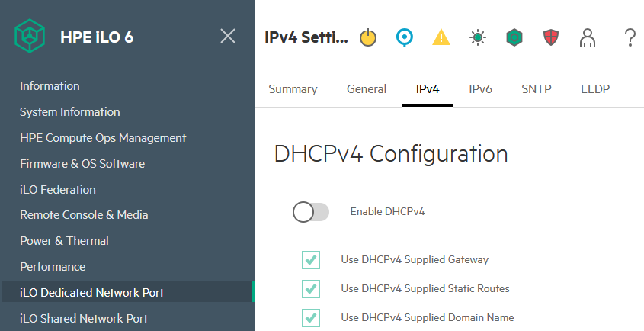Click the sun-shaped brightness icon
Screen dimensions: 644x331
click(478, 37)
